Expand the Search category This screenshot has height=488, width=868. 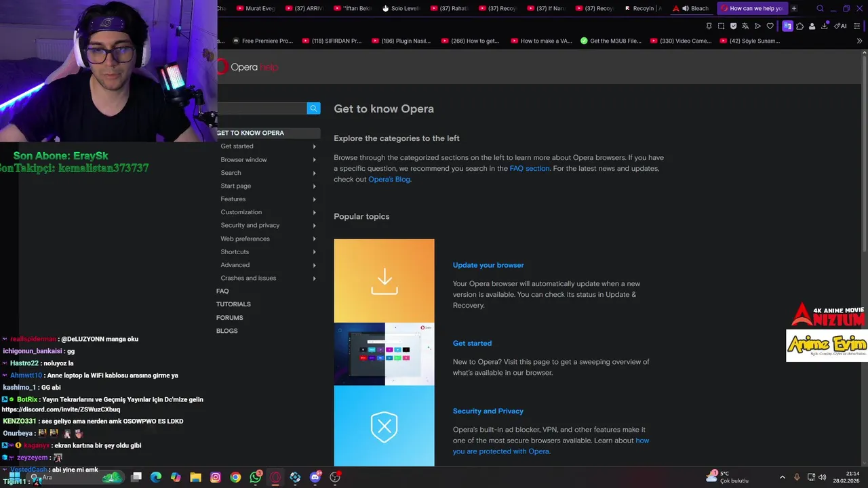click(x=267, y=173)
